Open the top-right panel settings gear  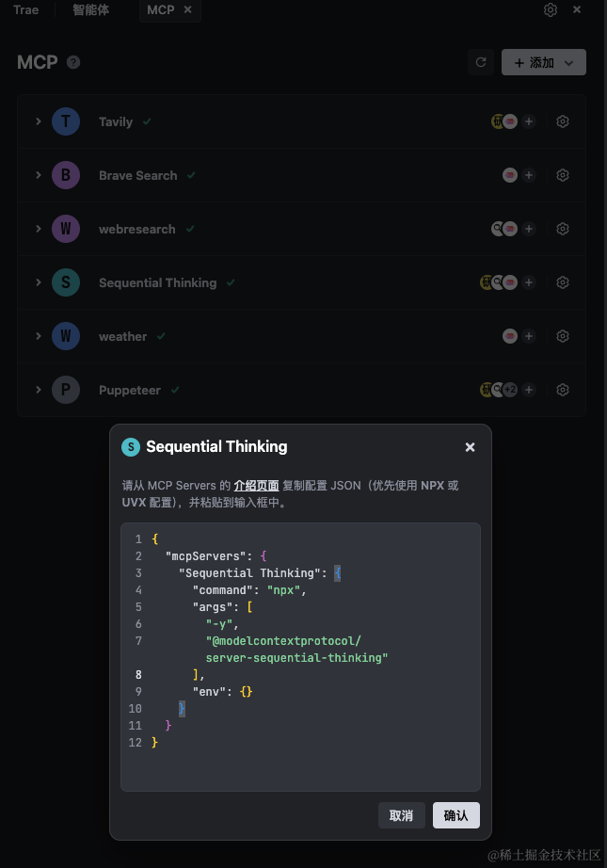550,10
